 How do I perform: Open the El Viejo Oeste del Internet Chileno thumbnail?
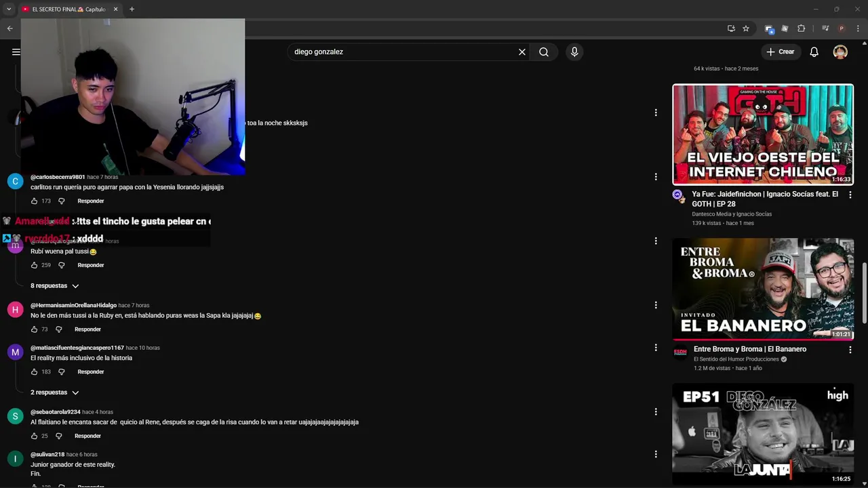(763, 134)
